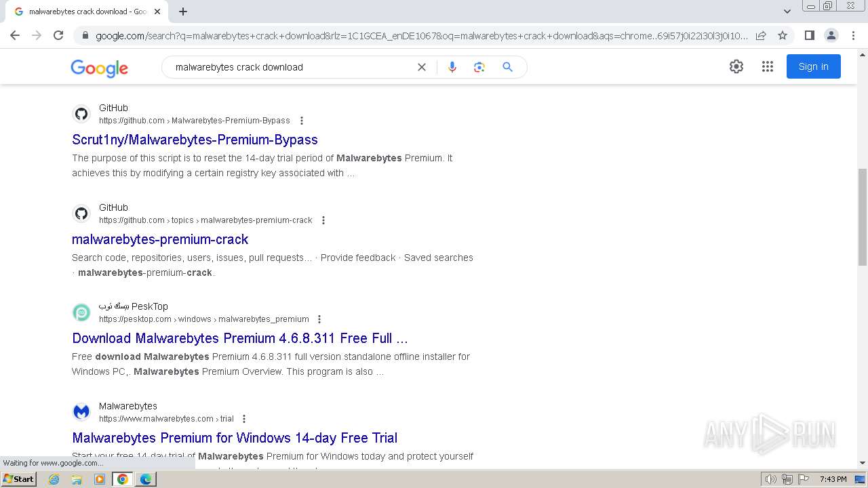The width and height of the screenshot is (868, 488).
Task: Open the network icon in system tray
Action: [x=787, y=479]
